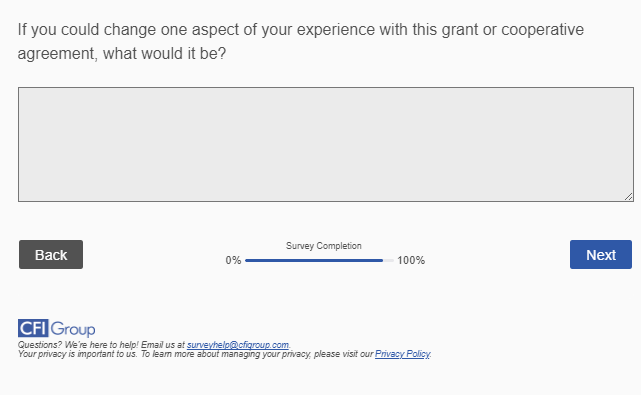Click the 100% progress label
Viewport: 641px width, 395px height.
pyautogui.click(x=411, y=260)
